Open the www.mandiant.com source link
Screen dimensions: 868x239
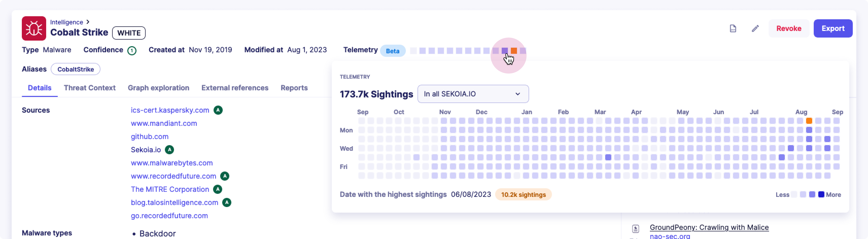point(164,123)
